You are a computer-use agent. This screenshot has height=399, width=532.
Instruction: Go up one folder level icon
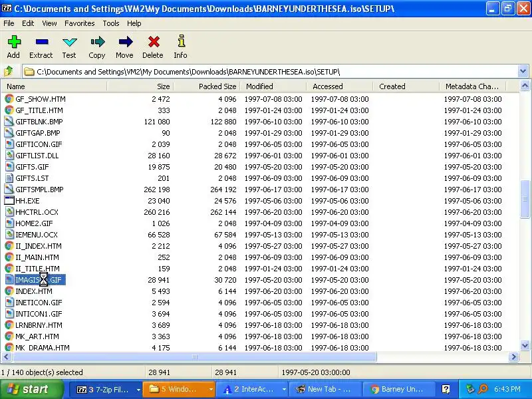9,72
